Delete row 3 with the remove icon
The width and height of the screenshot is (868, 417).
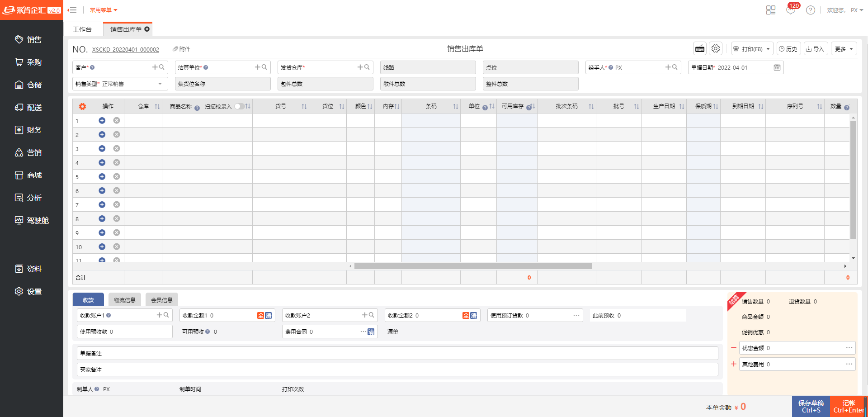click(x=117, y=149)
